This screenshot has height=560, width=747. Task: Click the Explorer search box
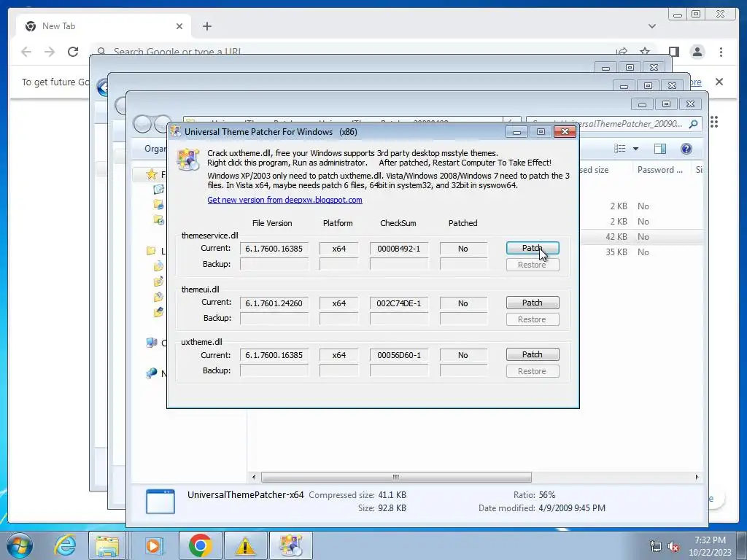[x=614, y=124]
